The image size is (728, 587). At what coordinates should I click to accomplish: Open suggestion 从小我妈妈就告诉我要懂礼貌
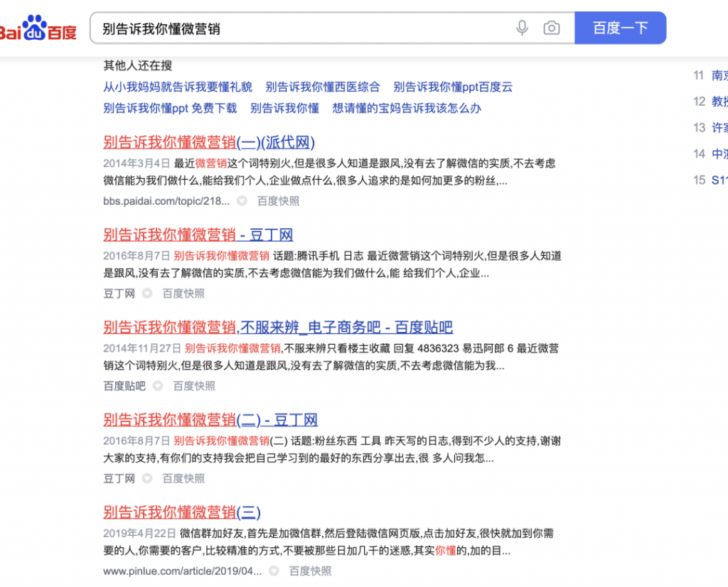(x=178, y=87)
